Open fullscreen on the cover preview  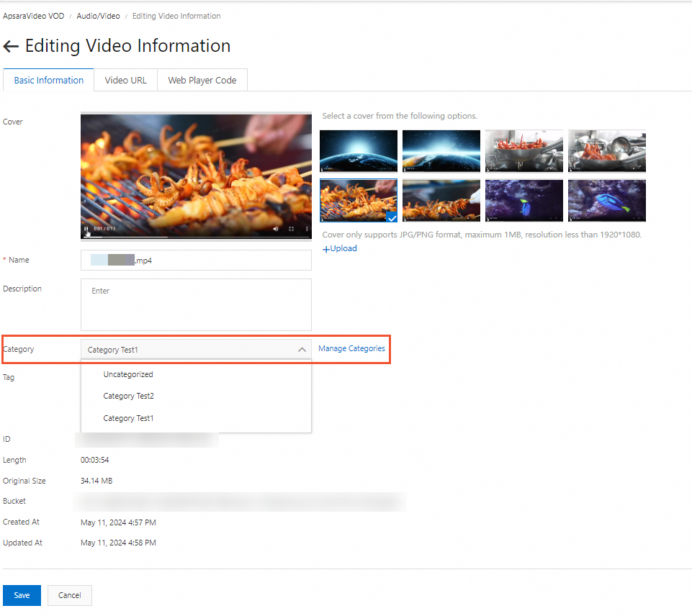tap(292, 229)
